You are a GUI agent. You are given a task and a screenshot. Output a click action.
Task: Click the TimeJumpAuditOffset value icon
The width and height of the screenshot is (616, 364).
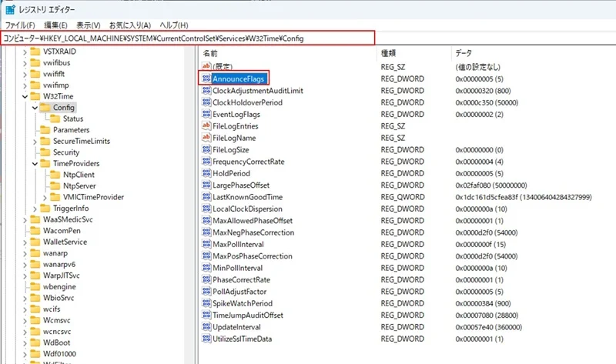[206, 315]
